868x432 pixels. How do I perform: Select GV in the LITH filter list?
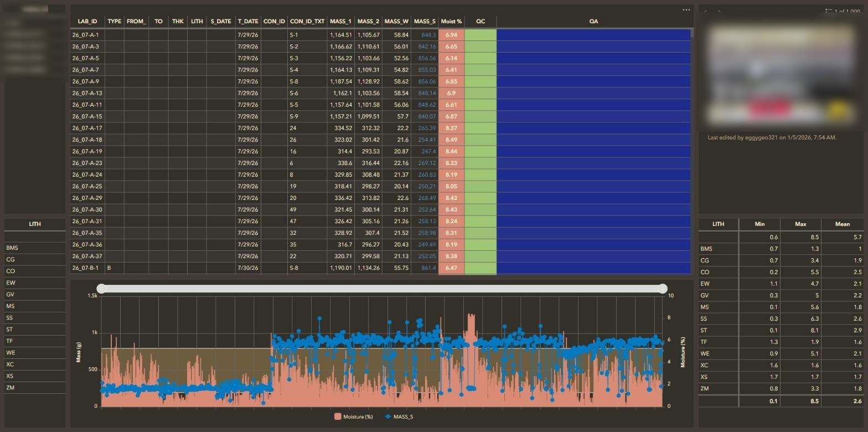(35, 295)
